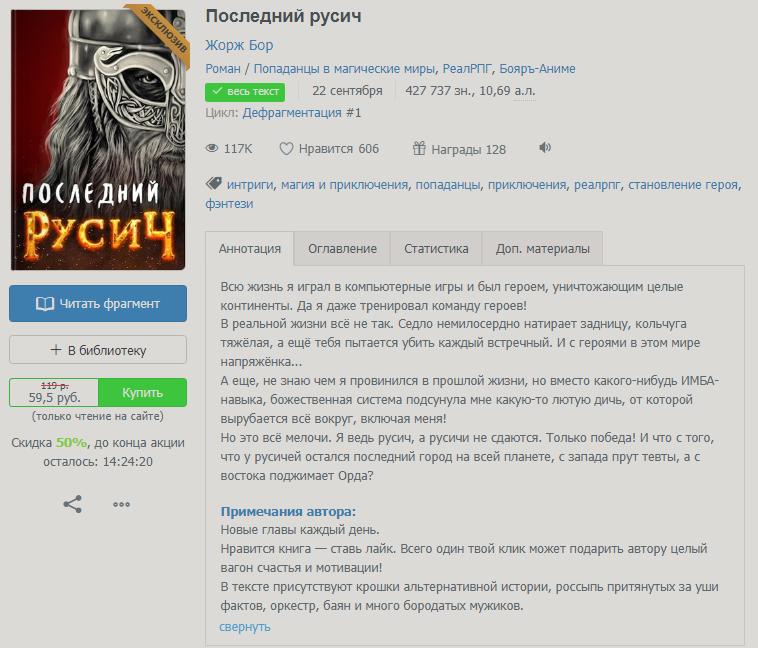Click the share icon below the price

73,504
